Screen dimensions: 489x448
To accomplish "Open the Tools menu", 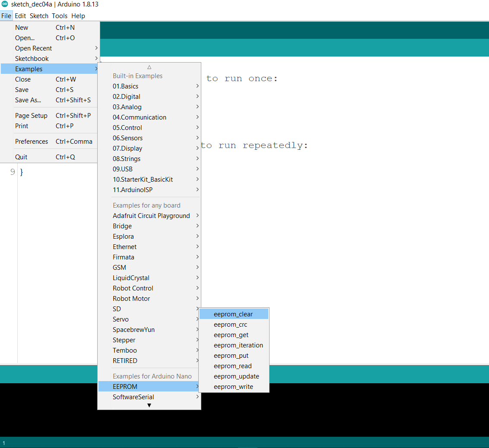I will coord(60,16).
